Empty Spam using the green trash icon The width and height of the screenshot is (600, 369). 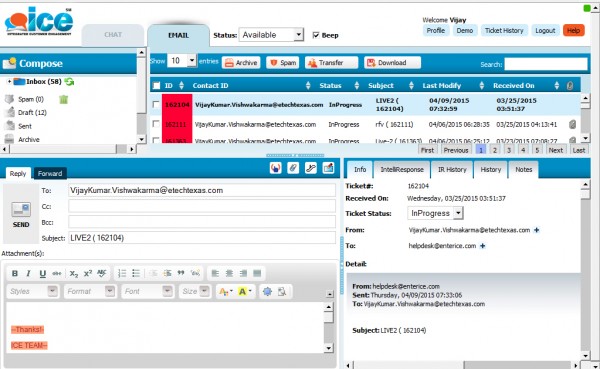click(64, 100)
